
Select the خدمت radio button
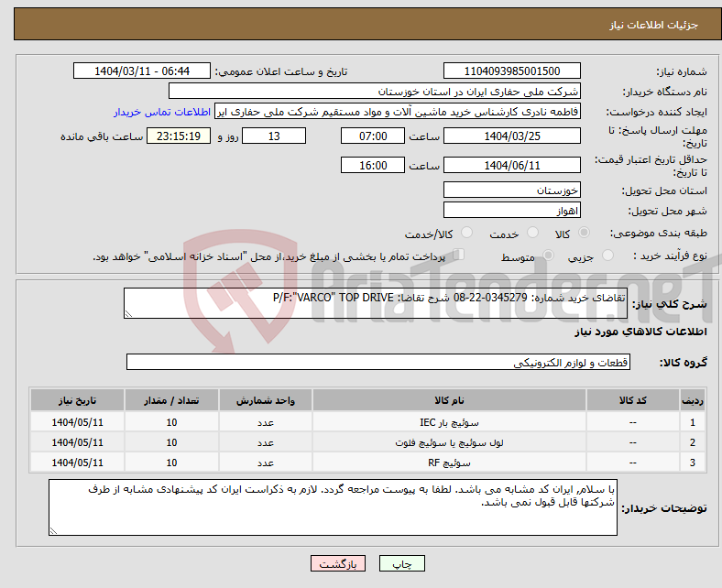[x=532, y=233]
